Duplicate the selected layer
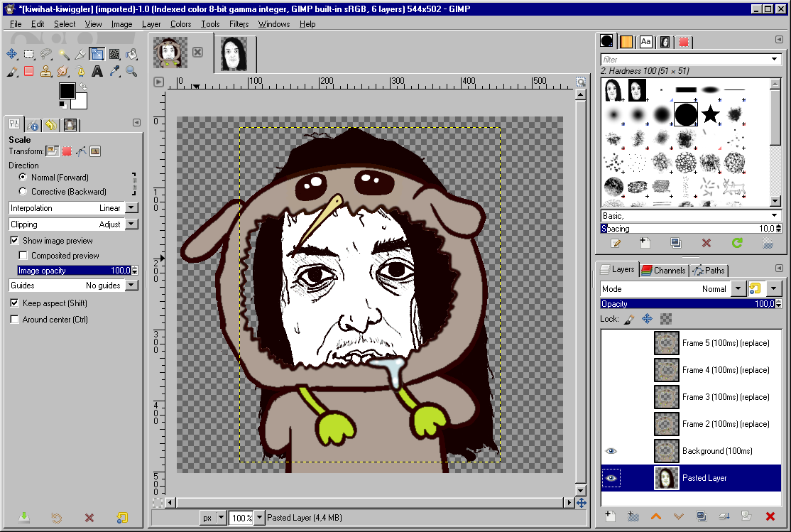 click(x=702, y=516)
